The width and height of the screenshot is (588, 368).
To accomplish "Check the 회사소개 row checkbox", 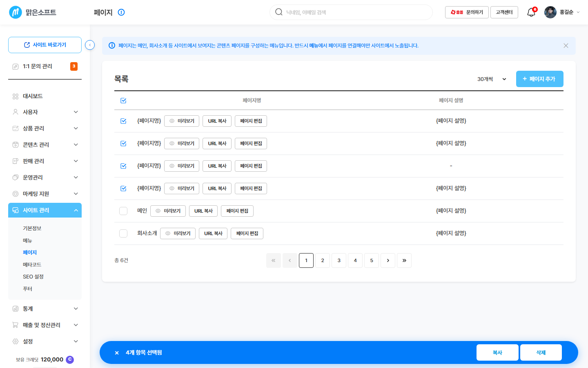I will tap(123, 233).
